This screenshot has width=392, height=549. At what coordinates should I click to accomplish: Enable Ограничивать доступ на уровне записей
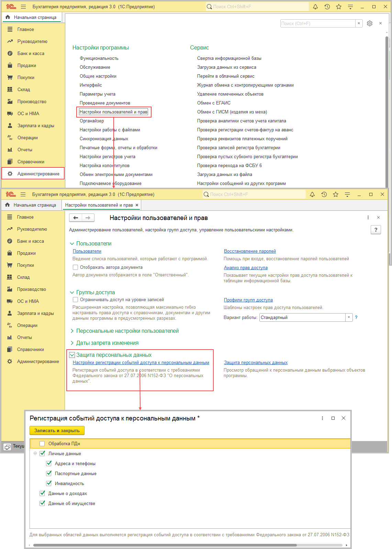pos(75,299)
